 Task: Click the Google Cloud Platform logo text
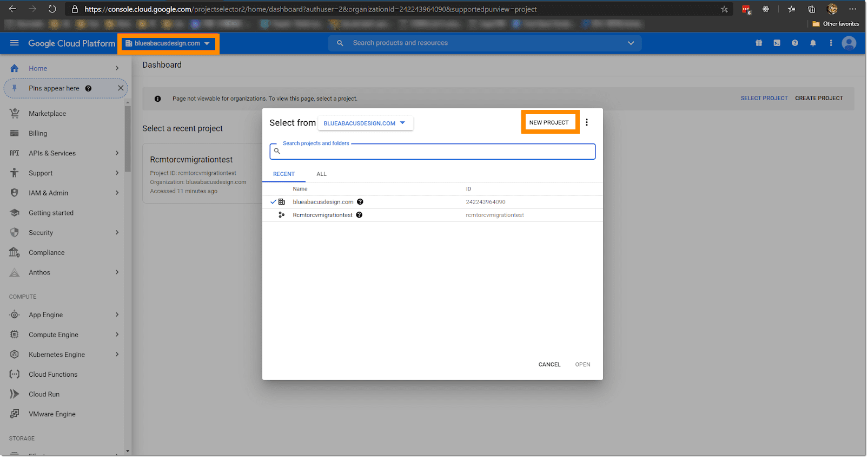[x=72, y=43]
